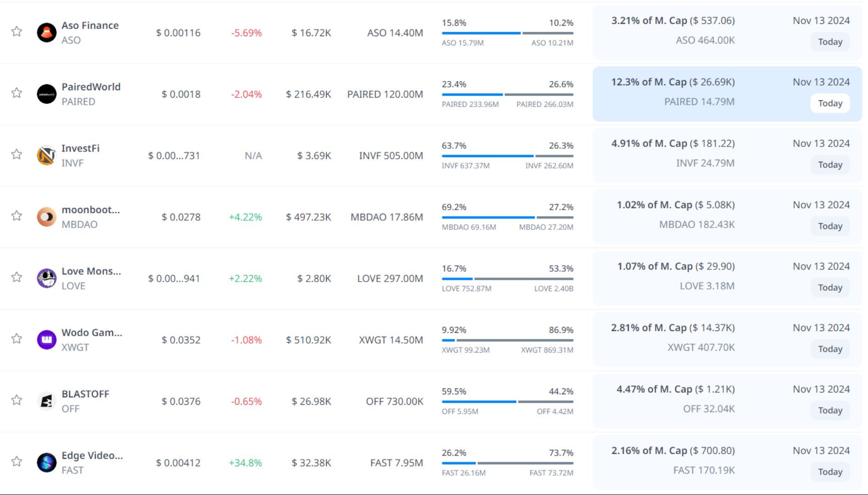The height and width of the screenshot is (495, 868).
Task: Click the Love Monster token logo
Action: (x=46, y=278)
